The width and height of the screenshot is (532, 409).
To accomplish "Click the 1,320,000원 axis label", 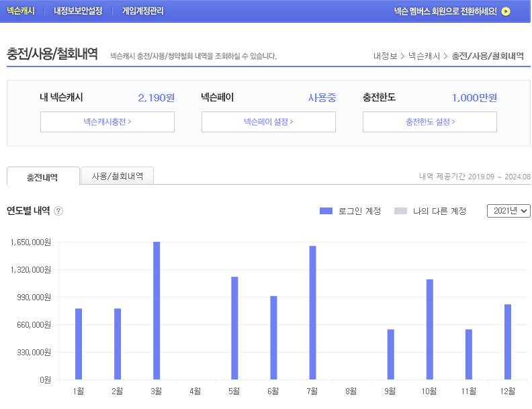I will [30, 269].
